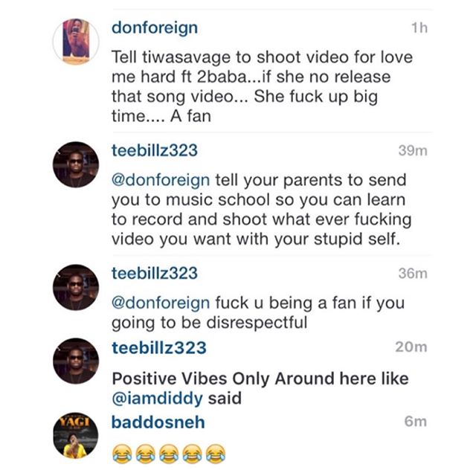Follow @donforeign mention in music school comment

tap(161, 180)
